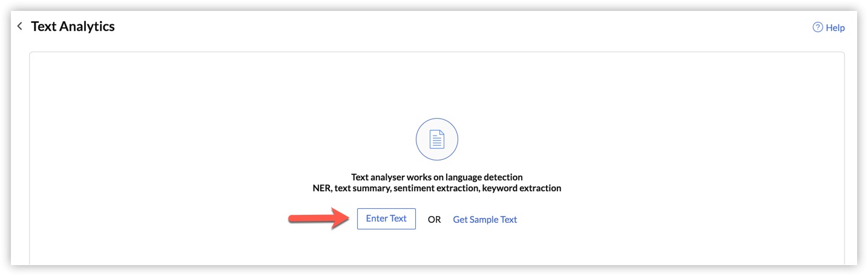The width and height of the screenshot is (868, 276).
Task: Click the red arrow pointing at Enter Text
Action: [x=316, y=218]
